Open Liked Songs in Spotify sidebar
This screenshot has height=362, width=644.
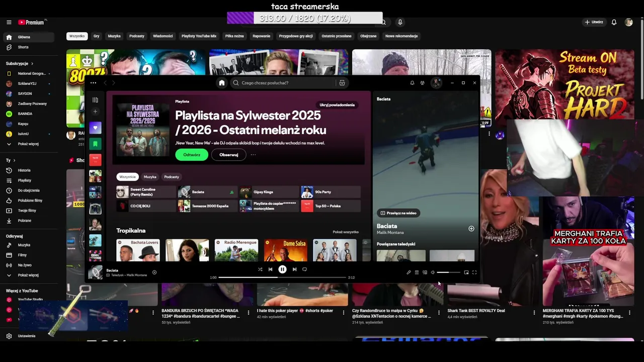(95, 128)
